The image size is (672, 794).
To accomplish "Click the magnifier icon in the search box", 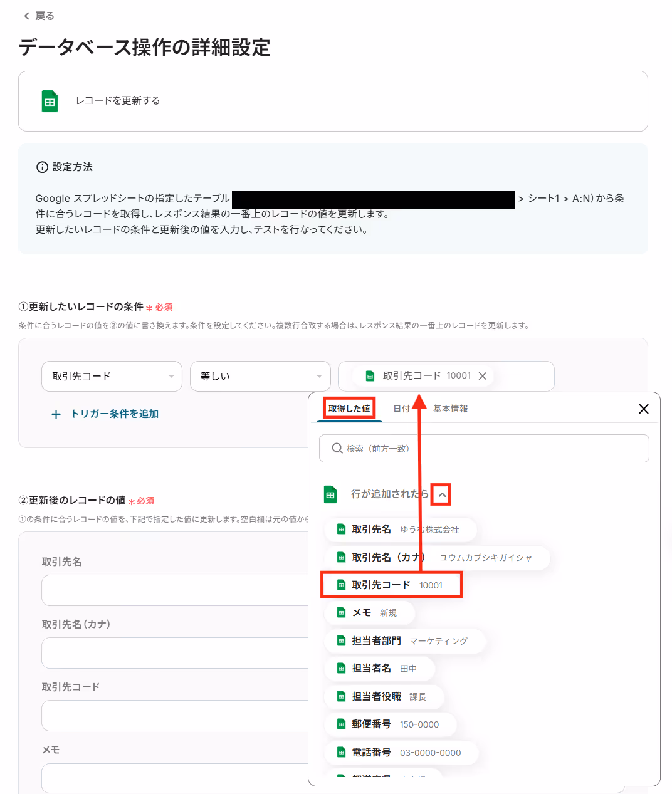I will point(337,448).
